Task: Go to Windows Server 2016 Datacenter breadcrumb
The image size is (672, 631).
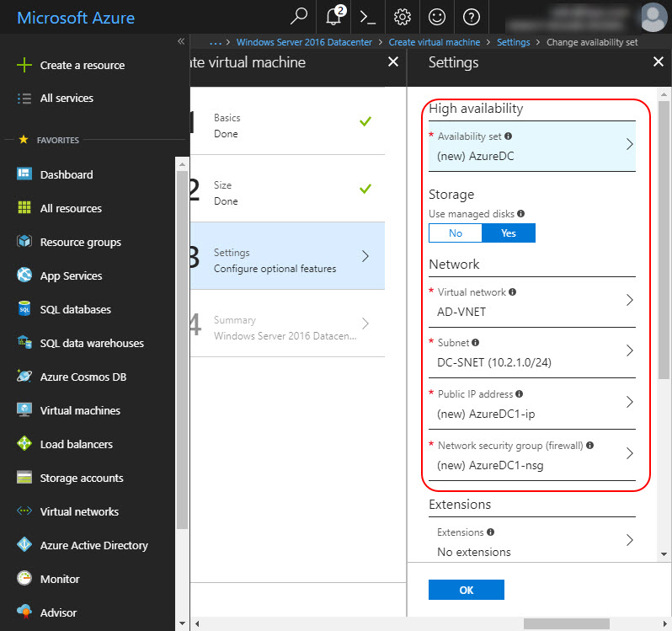Action: (x=304, y=42)
